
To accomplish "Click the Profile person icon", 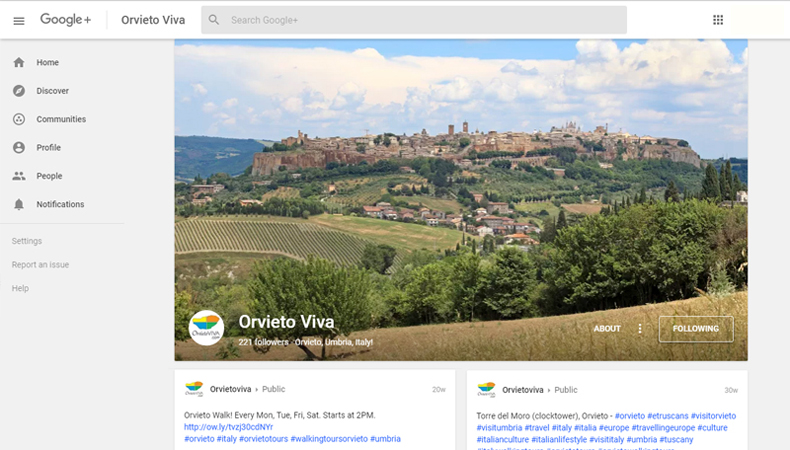I will 19,147.
